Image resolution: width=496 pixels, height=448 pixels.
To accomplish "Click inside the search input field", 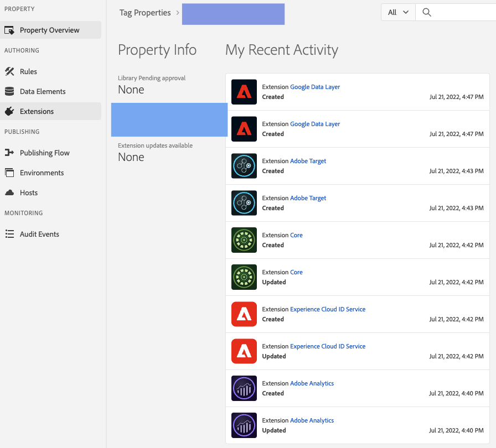I will (x=462, y=12).
